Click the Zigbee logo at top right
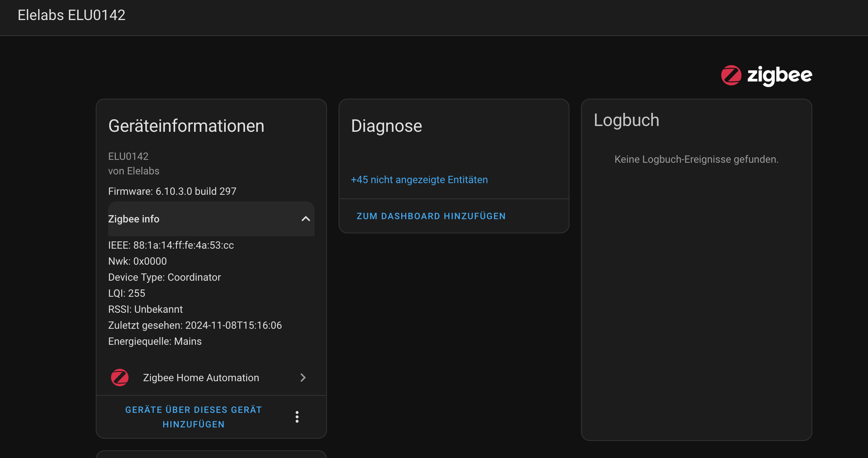 point(766,75)
